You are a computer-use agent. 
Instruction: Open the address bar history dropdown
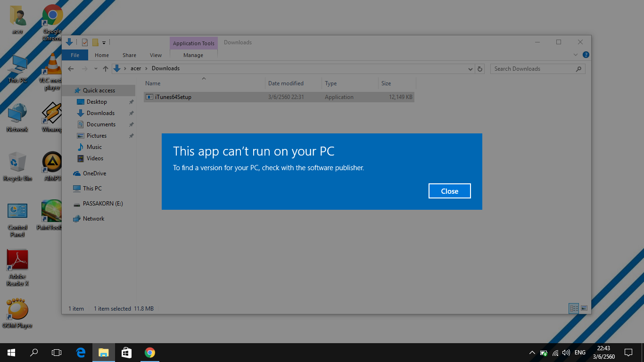tap(470, 69)
